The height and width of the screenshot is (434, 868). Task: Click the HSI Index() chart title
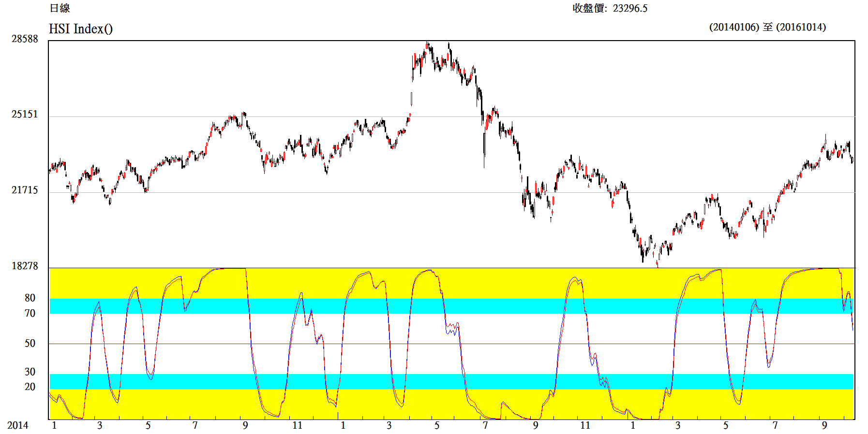pos(81,29)
